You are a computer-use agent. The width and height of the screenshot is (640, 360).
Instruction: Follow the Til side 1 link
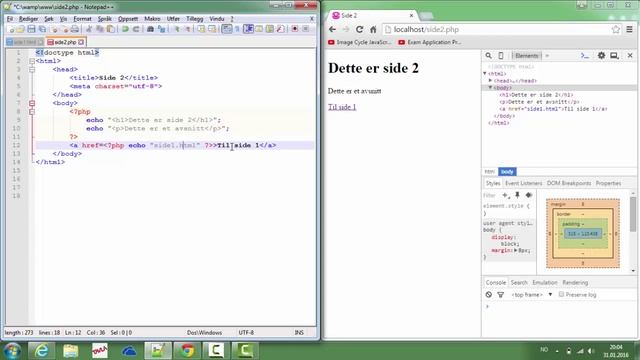pyautogui.click(x=342, y=107)
